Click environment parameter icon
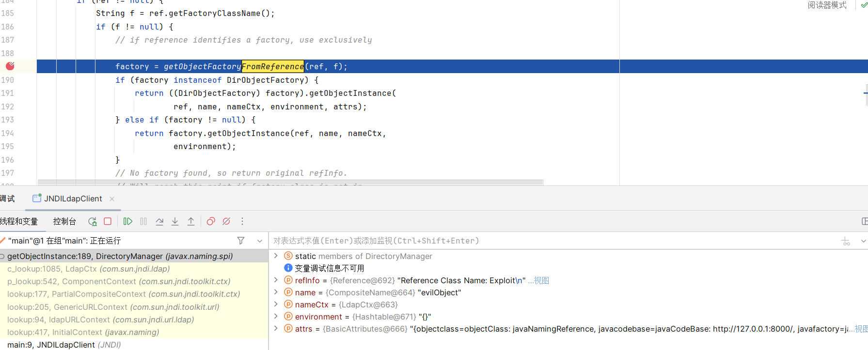 click(x=288, y=316)
